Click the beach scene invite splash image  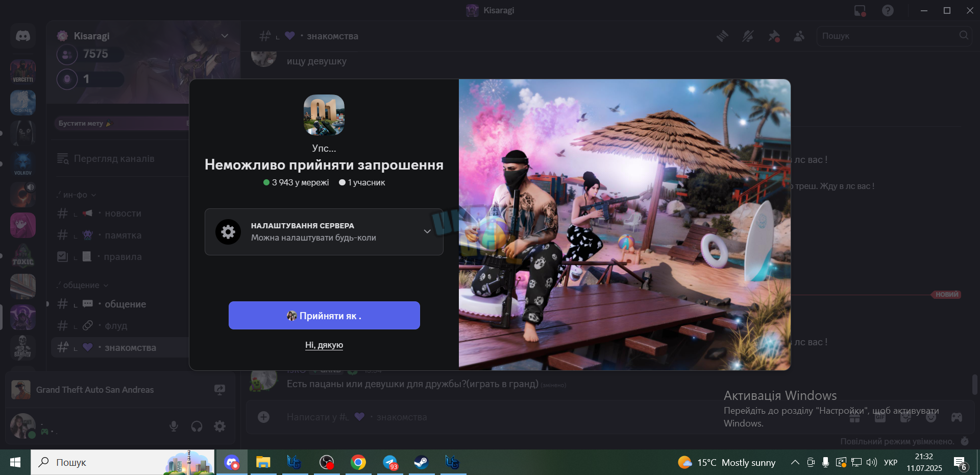point(625,225)
